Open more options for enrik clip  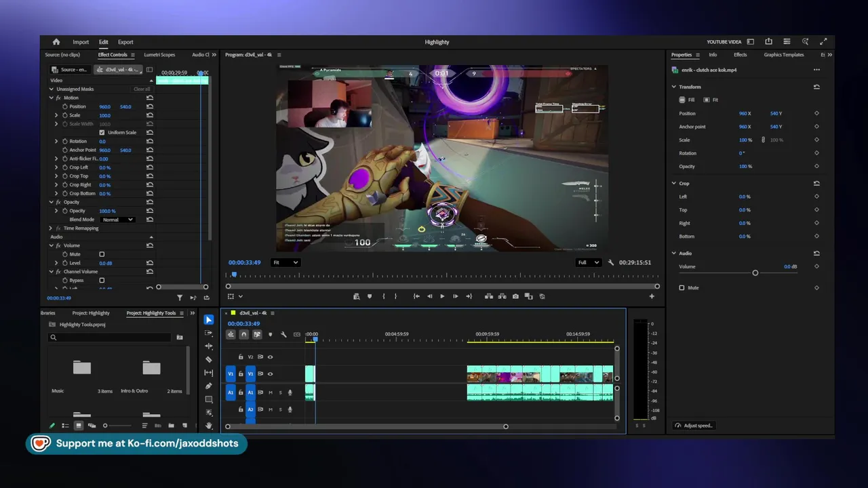pyautogui.click(x=816, y=70)
